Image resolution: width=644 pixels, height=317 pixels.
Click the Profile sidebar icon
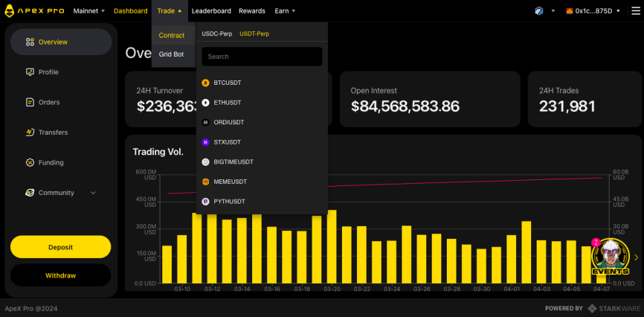(x=30, y=72)
